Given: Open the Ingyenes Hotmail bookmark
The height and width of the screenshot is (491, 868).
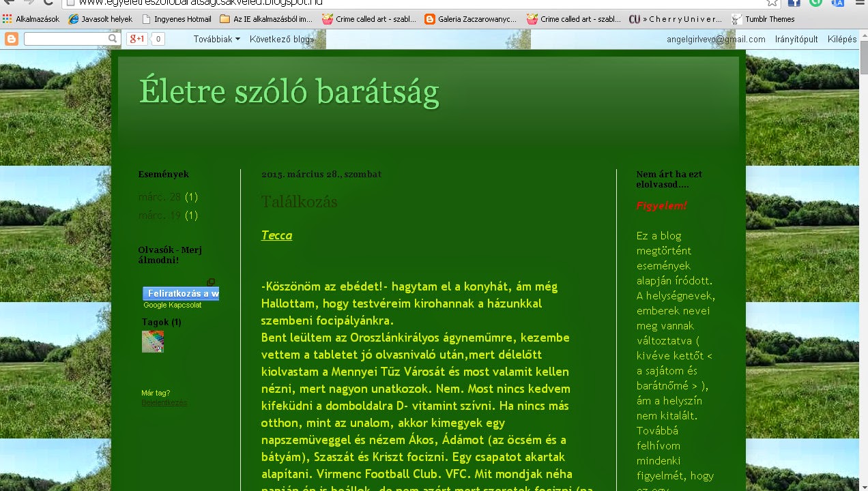Looking at the screenshot, I should pyautogui.click(x=177, y=19).
